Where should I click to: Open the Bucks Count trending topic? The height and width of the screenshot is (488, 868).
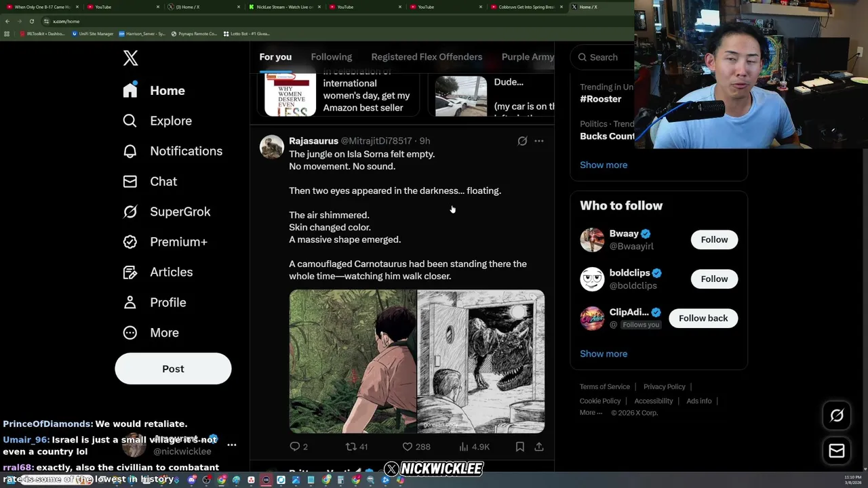[607, 136]
